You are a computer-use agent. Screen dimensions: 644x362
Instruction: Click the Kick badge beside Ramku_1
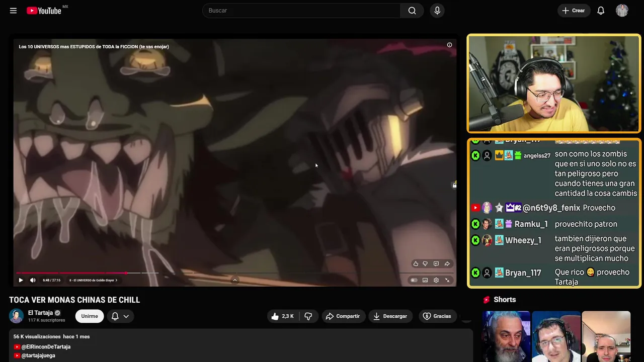(x=475, y=224)
